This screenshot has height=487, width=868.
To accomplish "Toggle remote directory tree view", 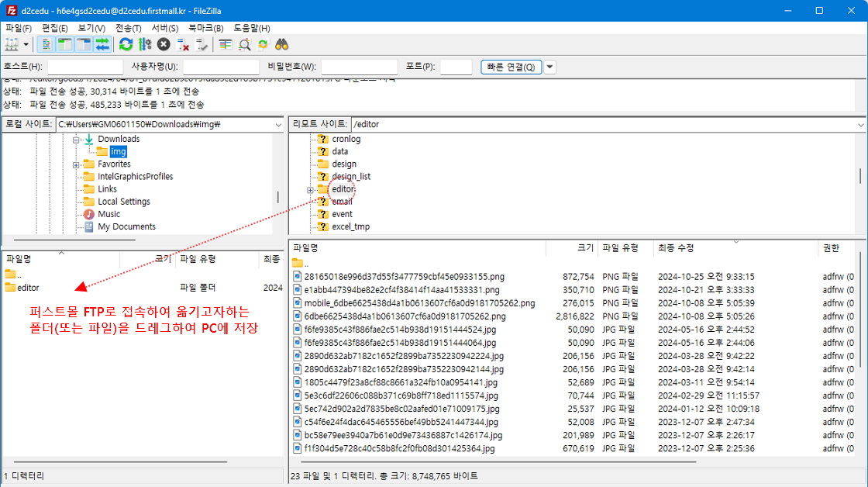I will click(x=84, y=45).
